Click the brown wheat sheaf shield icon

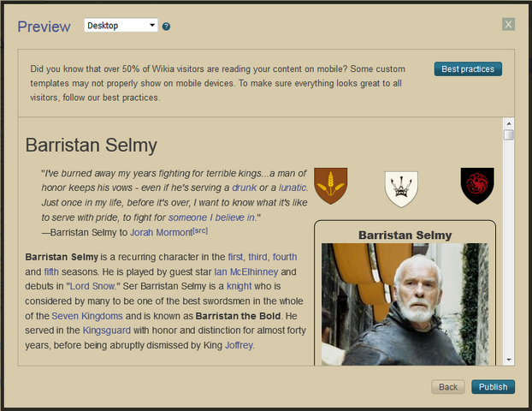click(x=330, y=186)
